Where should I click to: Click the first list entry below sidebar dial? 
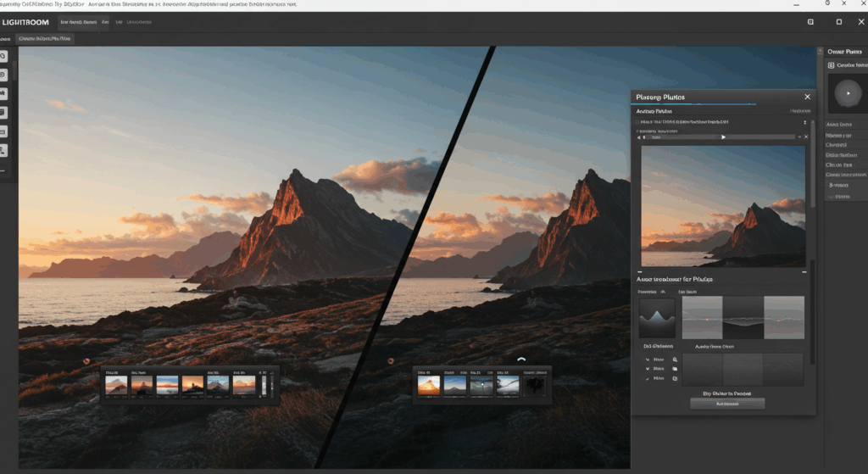[x=838, y=125]
